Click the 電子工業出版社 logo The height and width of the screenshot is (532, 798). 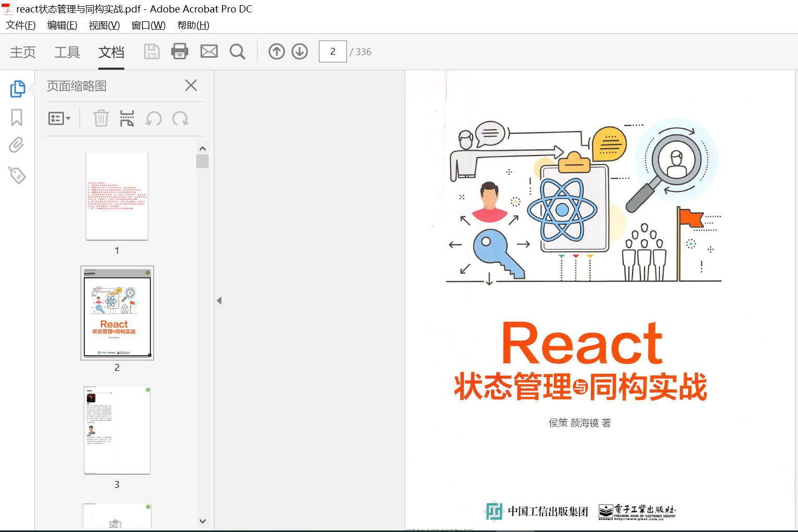pos(637,512)
